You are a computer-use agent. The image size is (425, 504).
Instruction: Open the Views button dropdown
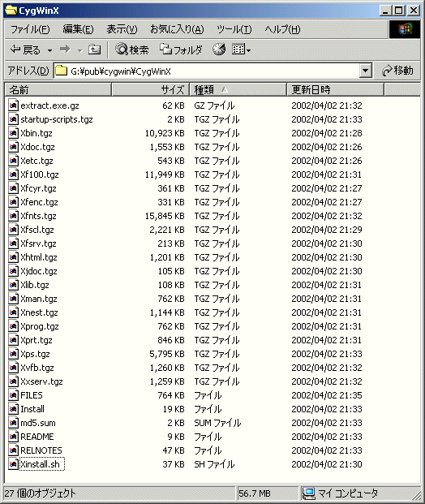241,50
